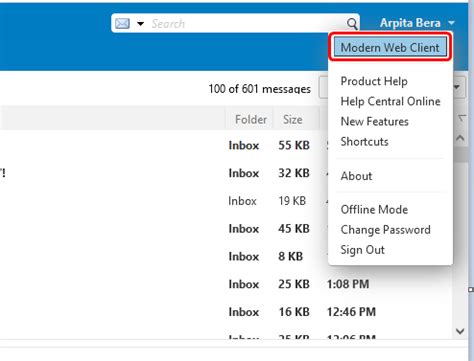
Task: Select About in the dropdown menu
Action: click(356, 176)
